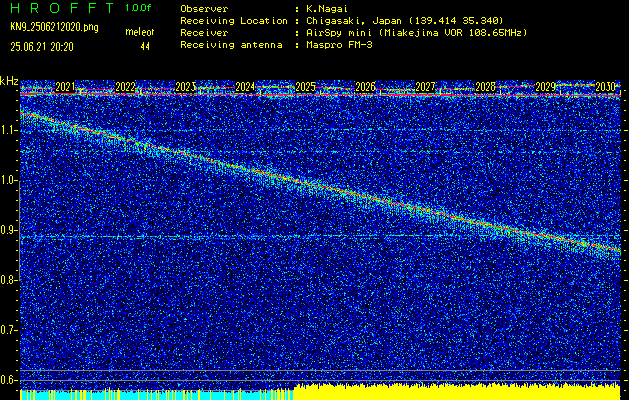Select the filename KN9_2506212020.png
The height and width of the screenshot is (400, 629).
tap(54, 27)
